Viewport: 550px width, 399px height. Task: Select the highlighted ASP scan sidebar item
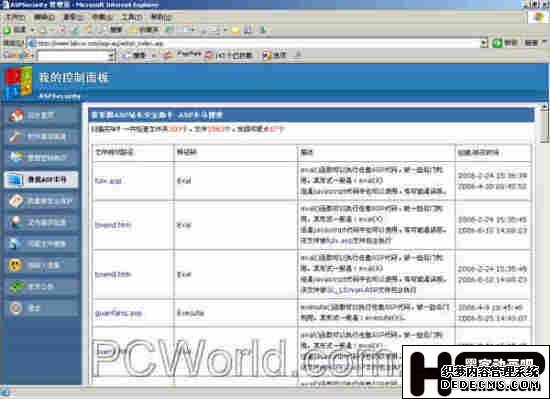point(41,180)
